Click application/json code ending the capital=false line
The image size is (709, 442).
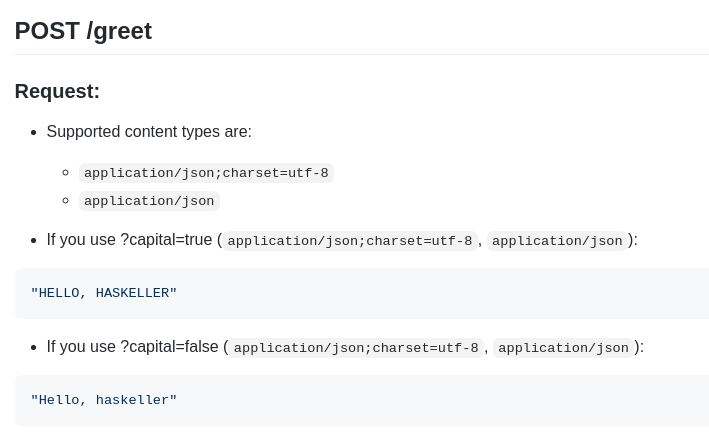pos(563,348)
